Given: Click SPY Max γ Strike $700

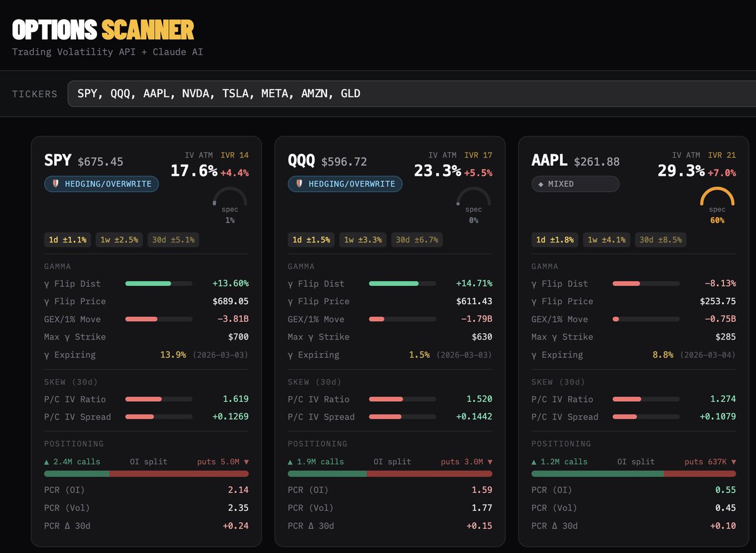Looking at the screenshot, I should [238, 337].
